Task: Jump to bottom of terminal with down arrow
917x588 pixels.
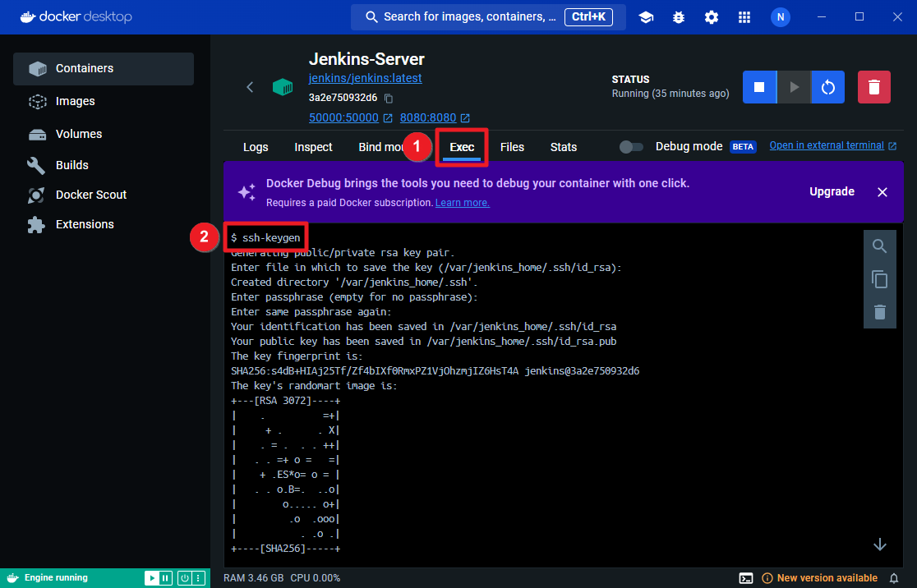Action: [879, 544]
